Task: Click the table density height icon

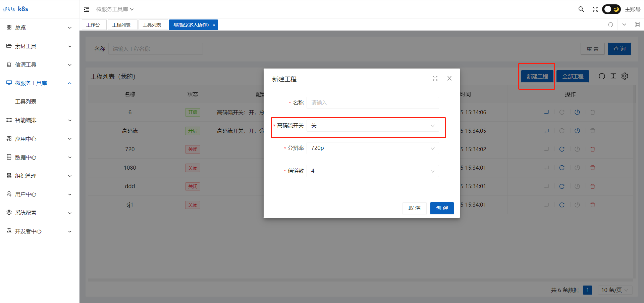Action: pos(613,76)
